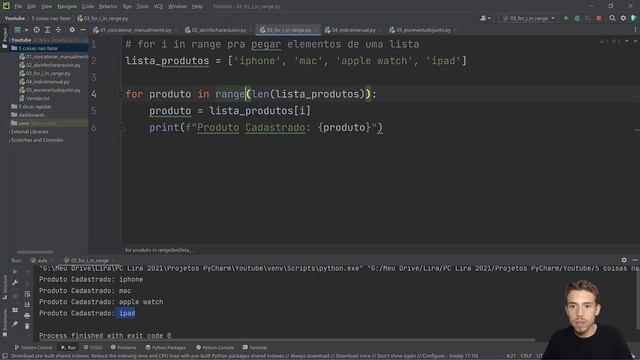Stop the process with the red square
This screenshot has width=640, height=360.
tap(599, 18)
